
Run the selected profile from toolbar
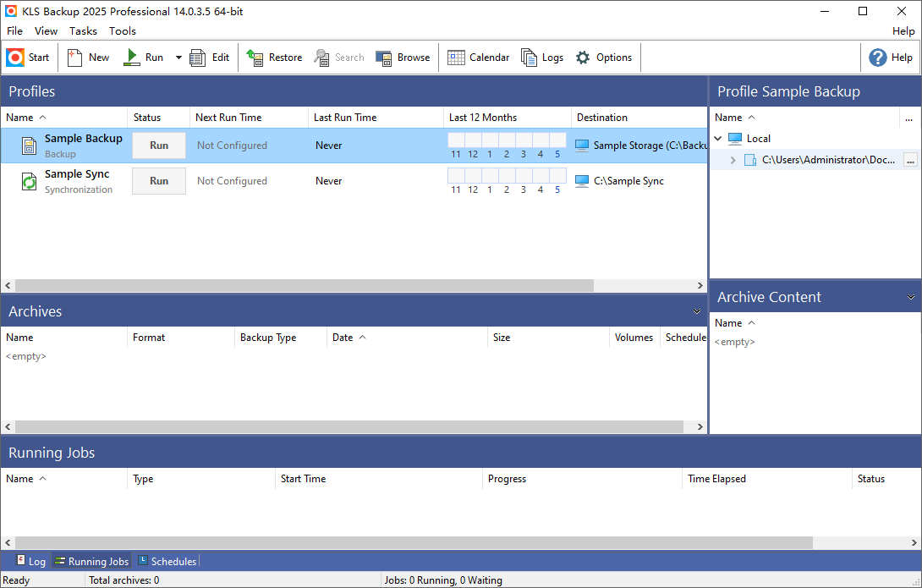point(143,57)
